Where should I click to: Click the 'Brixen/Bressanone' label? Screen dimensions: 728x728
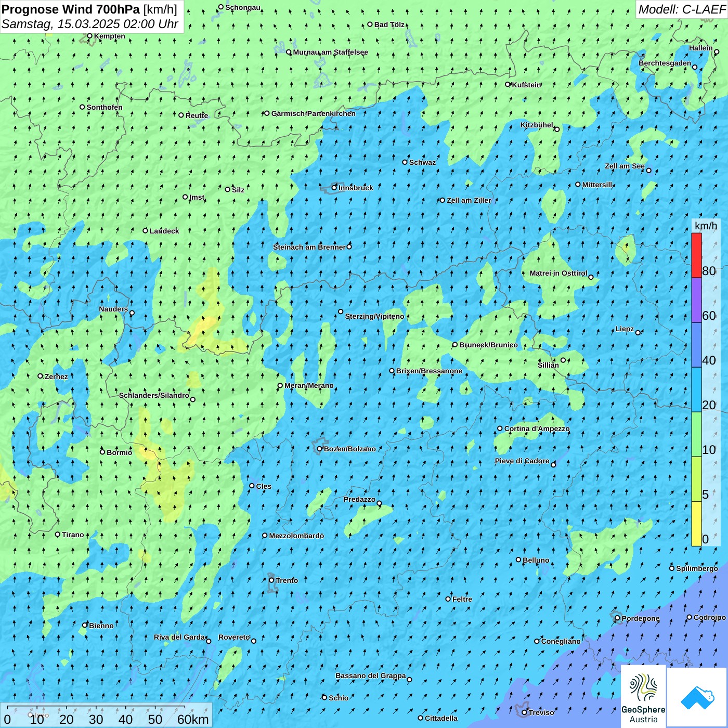click(429, 371)
